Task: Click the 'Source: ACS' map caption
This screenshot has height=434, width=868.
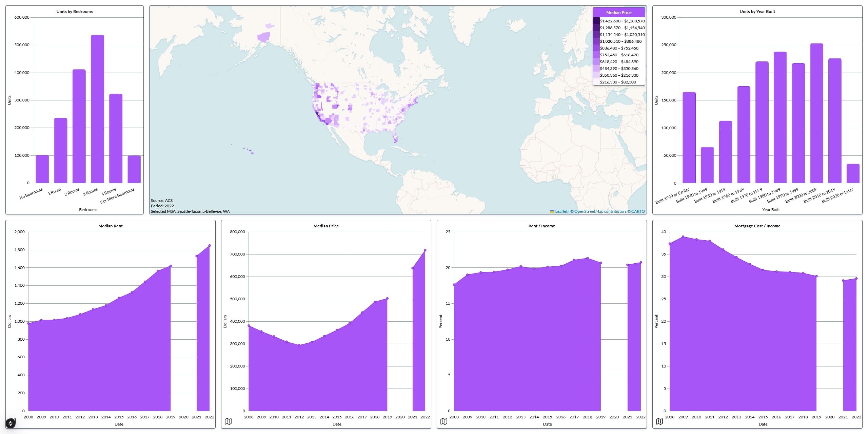Action: click(x=162, y=201)
